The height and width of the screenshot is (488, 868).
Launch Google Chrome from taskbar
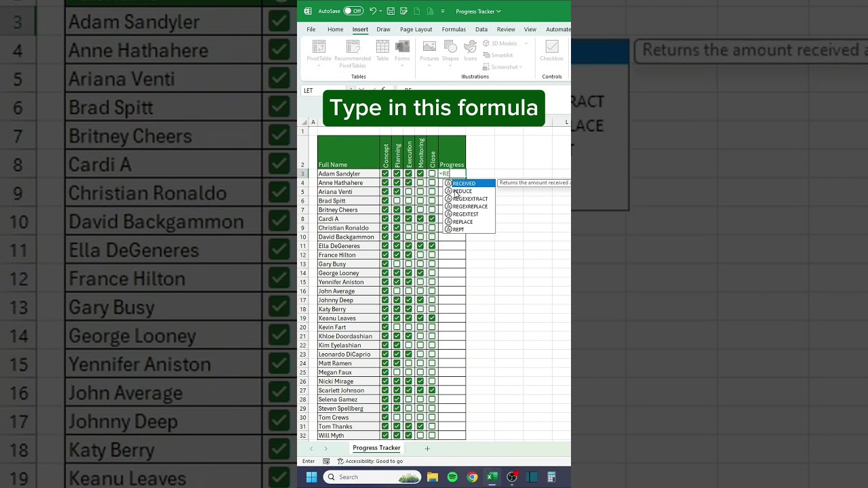472,477
